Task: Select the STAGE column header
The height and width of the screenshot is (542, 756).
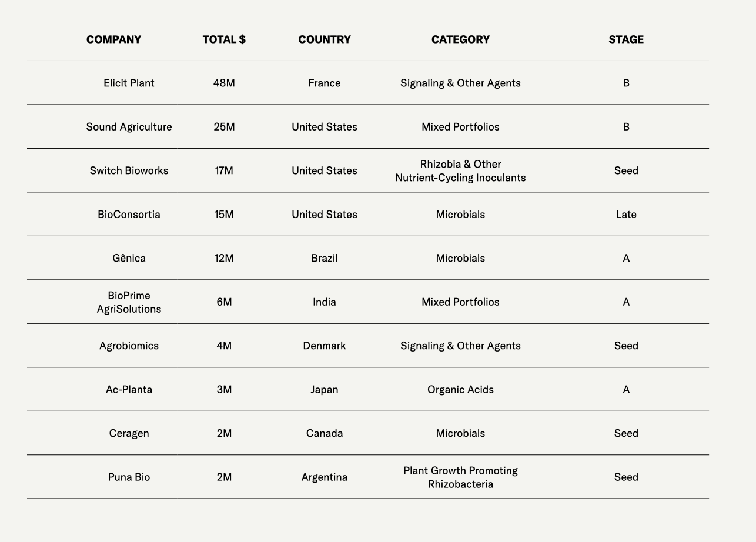Action: coord(625,39)
